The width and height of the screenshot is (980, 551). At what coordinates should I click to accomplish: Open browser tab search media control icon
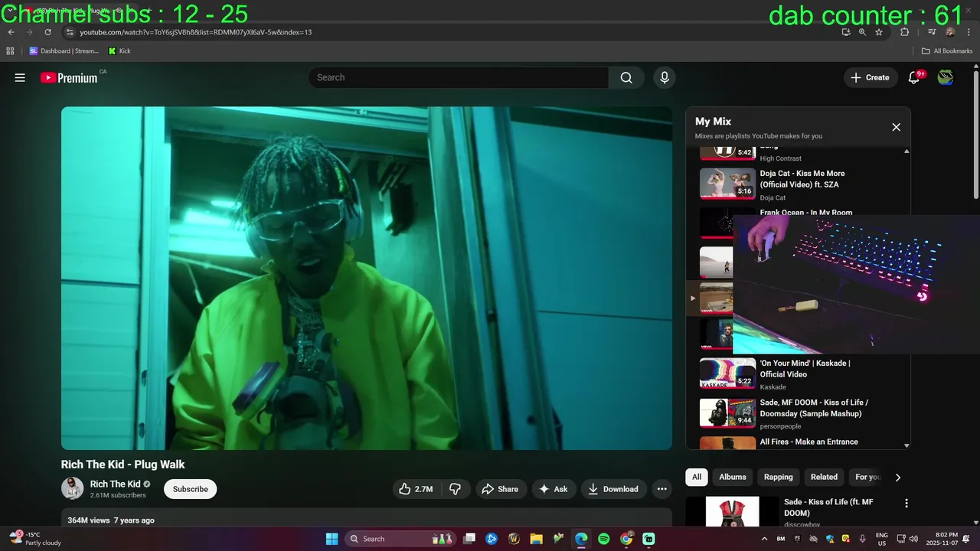[932, 32]
